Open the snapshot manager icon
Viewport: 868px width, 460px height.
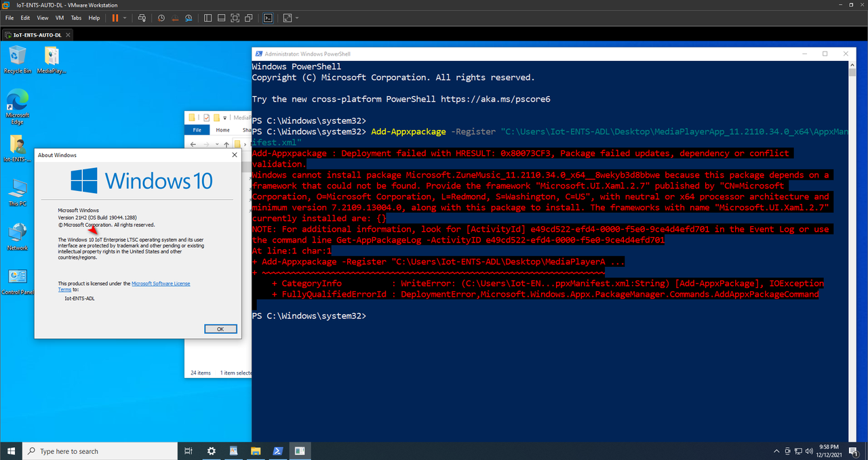[x=187, y=18]
